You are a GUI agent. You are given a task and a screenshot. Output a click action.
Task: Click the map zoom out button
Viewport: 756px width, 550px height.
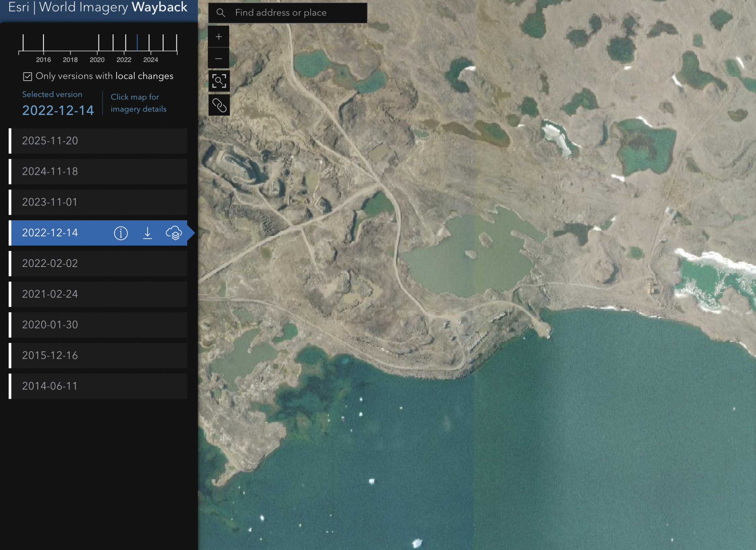click(219, 58)
